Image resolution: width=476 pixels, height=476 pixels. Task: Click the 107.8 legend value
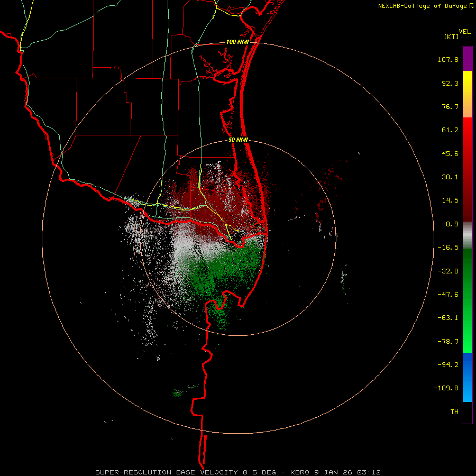click(x=448, y=59)
